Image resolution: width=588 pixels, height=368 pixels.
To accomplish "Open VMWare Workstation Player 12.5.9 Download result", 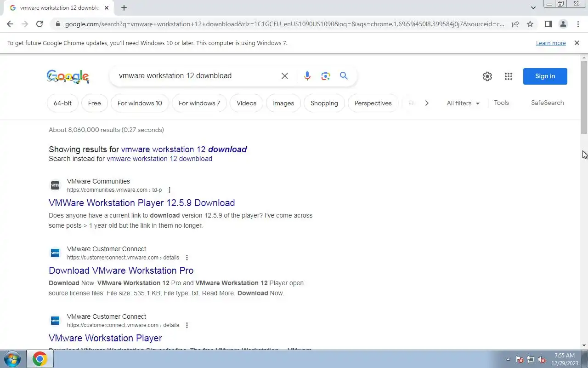I will 141,203.
